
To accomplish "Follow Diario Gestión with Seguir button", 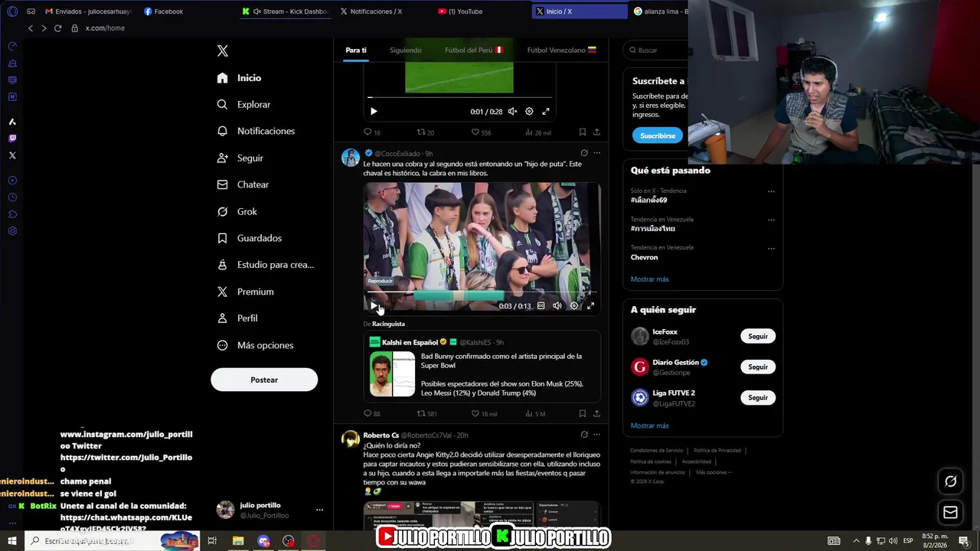I will pos(758,367).
